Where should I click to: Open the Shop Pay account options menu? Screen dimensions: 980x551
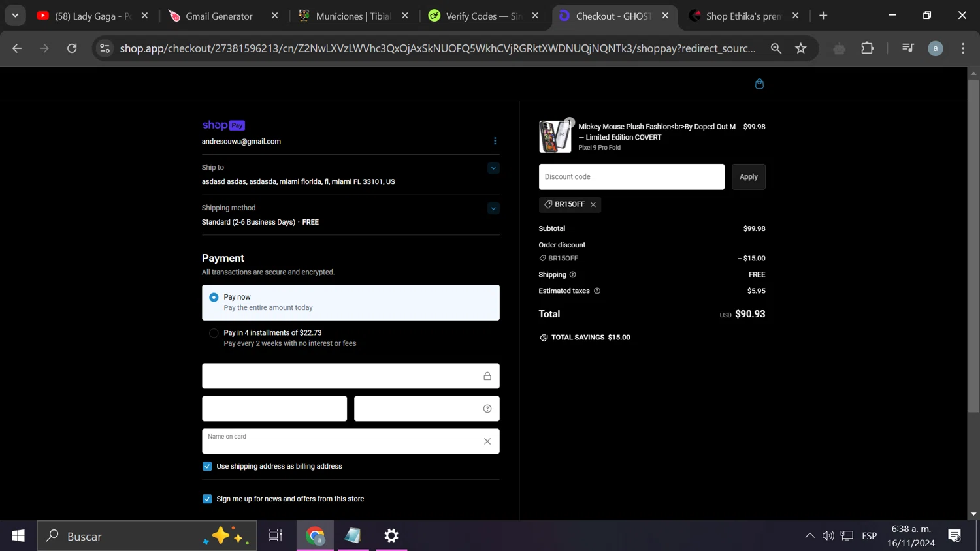[x=495, y=141]
